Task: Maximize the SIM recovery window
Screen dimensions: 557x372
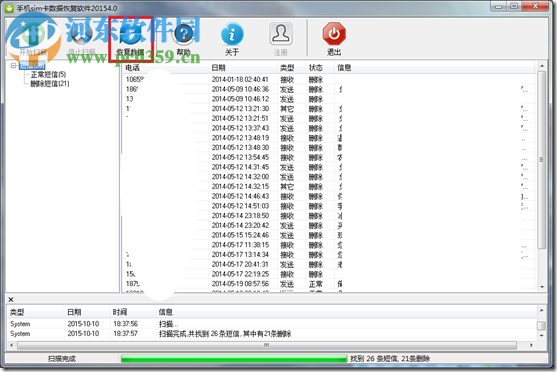Action: pyautogui.click(x=514, y=6)
